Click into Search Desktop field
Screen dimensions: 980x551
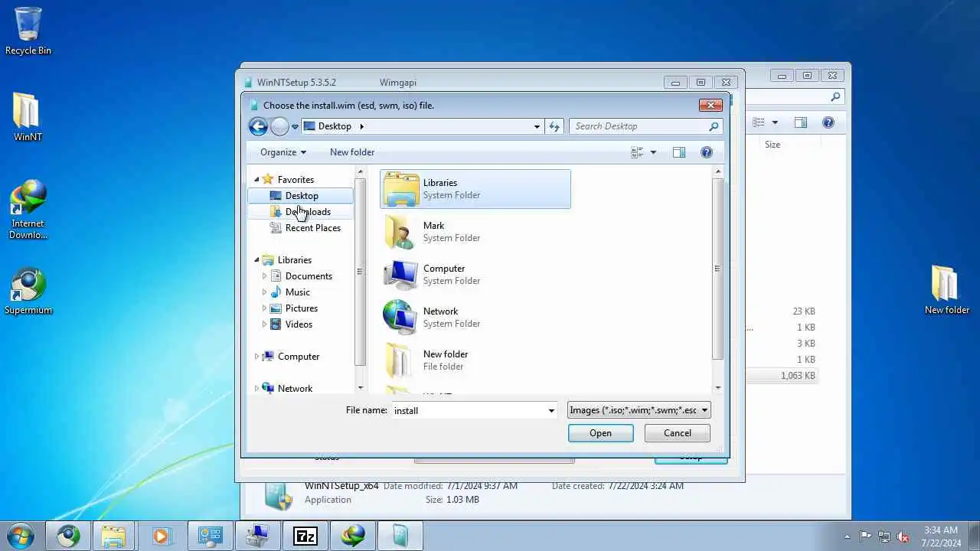(x=645, y=126)
